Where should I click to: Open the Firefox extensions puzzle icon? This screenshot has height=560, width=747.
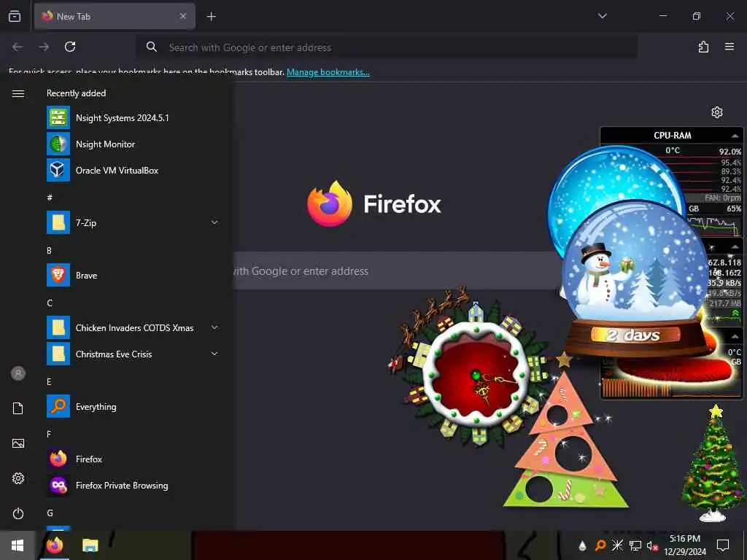pos(703,47)
